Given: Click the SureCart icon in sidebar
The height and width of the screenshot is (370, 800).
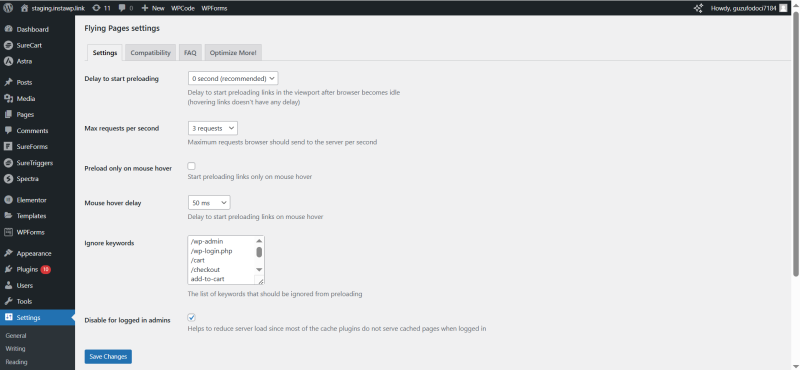Looking at the screenshot, I should pos(8,45).
